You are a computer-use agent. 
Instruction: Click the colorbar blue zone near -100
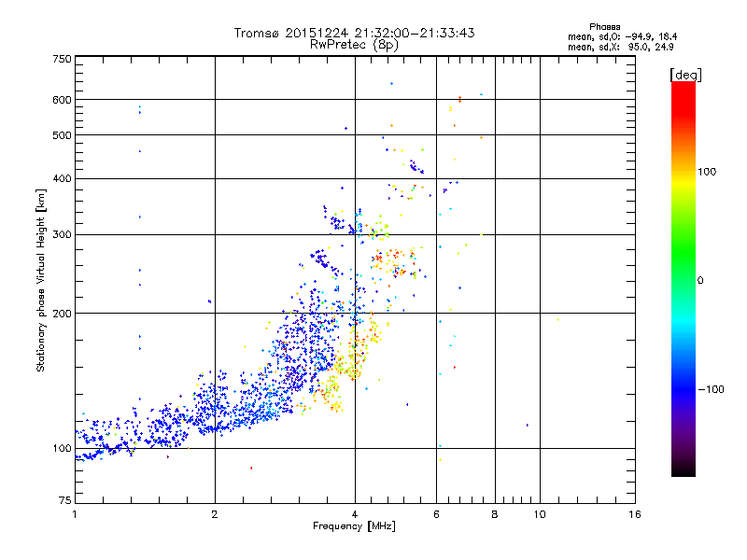[x=684, y=389]
